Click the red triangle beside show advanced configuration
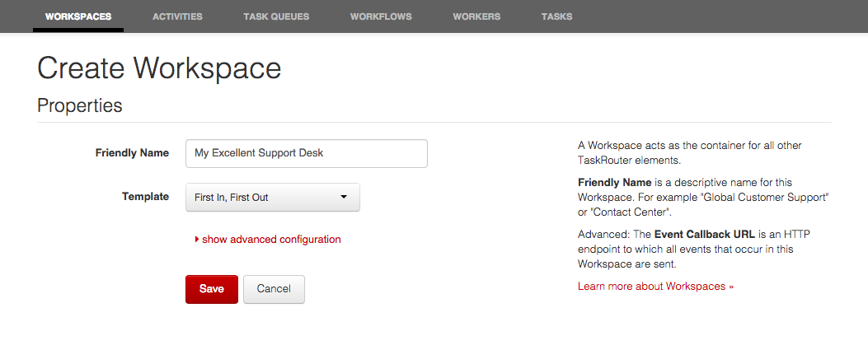The width and height of the screenshot is (868, 359). pos(196,240)
